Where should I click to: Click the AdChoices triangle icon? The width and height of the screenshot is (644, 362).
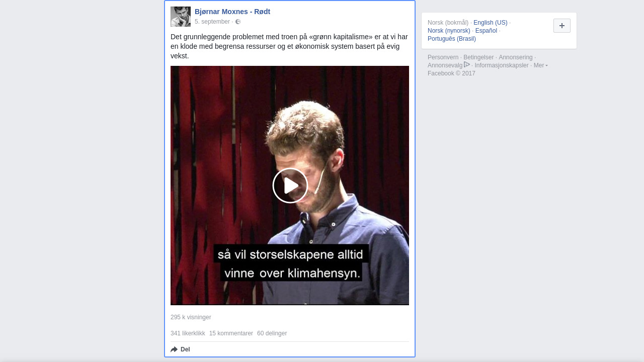pos(467,65)
